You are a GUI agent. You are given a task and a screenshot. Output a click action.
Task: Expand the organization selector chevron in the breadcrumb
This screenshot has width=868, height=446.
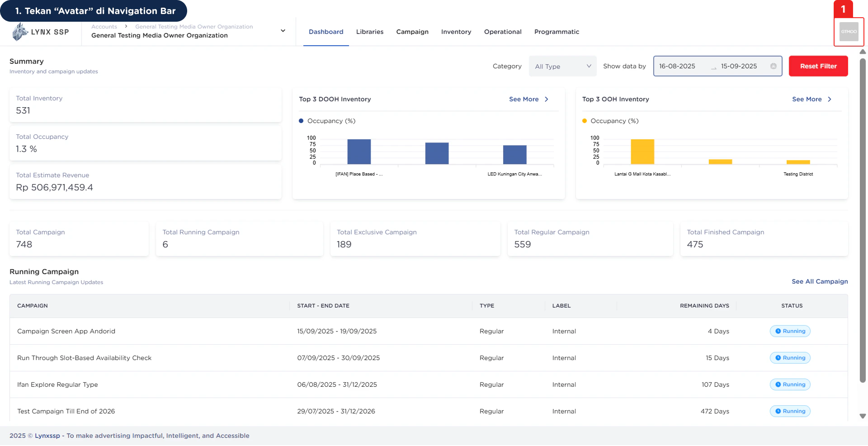coord(283,31)
